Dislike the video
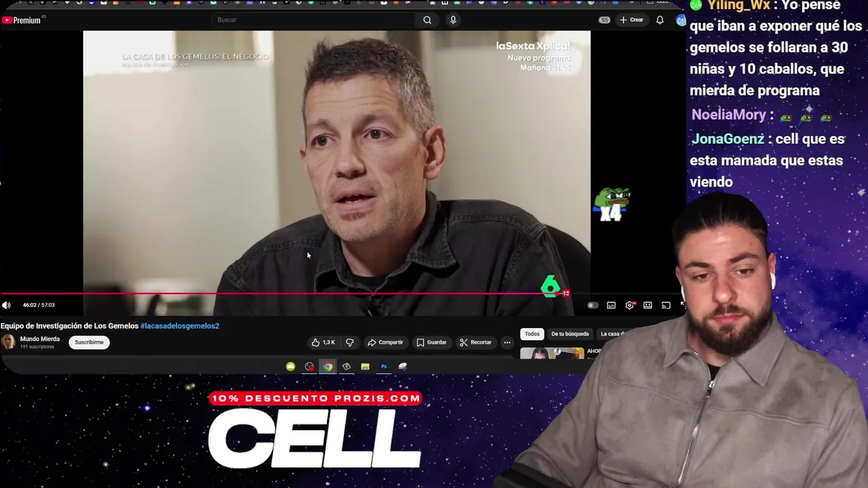The image size is (868, 488). click(349, 342)
